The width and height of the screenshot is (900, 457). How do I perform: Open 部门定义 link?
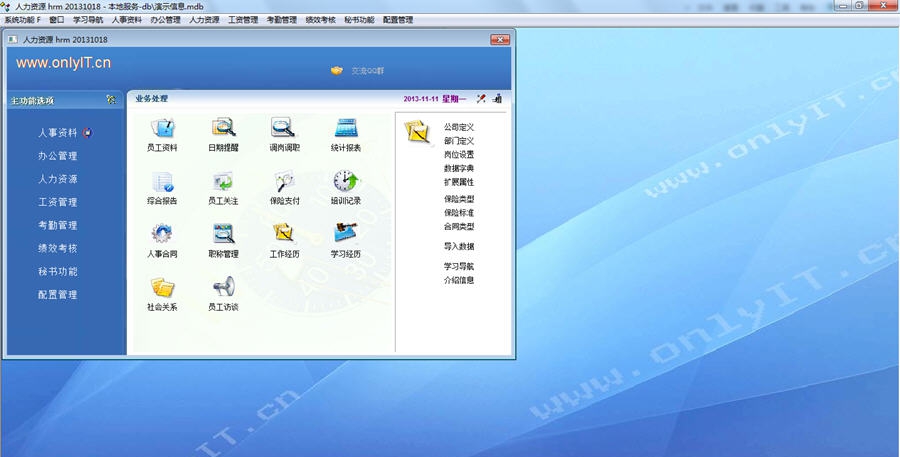click(459, 141)
